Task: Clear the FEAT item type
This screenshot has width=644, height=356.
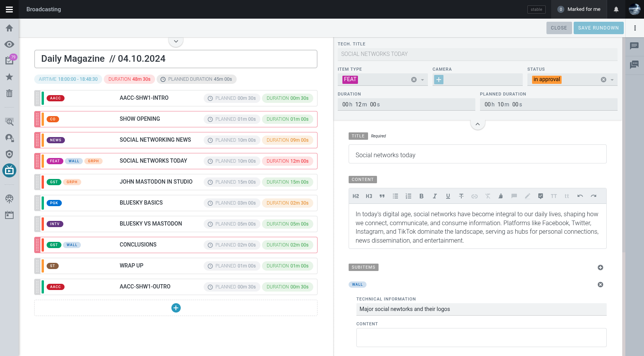Action: coord(414,80)
